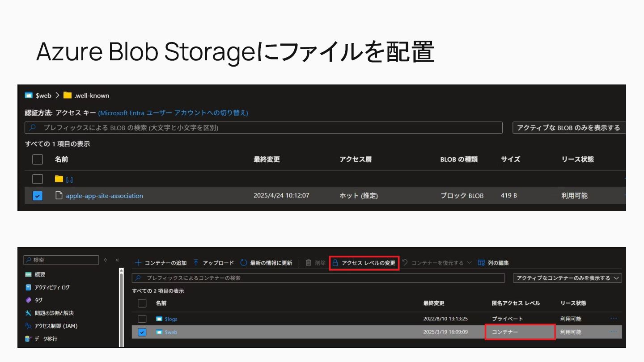The image size is (644, 362).
Task: Click the 匿名アクセス レベル column header
Action: [516, 303]
